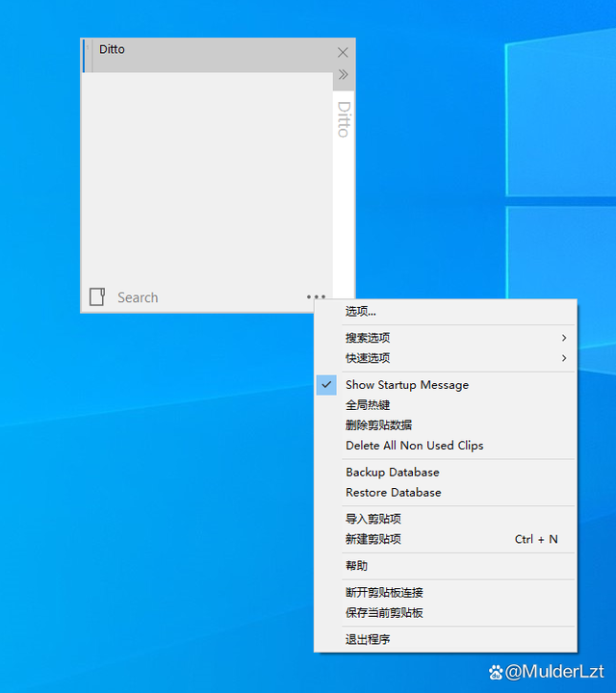
Task: Click the double-chevron expand icon in Ditto
Action: (x=343, y=74)
